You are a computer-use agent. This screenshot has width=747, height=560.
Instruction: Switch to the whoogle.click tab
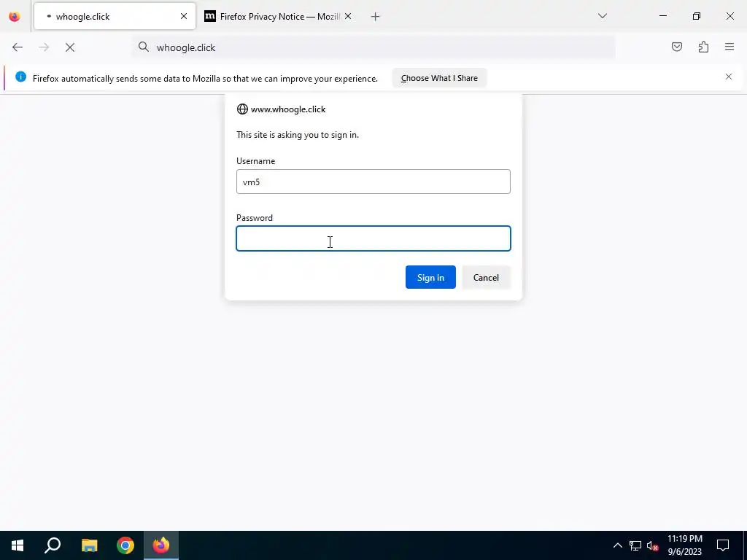coord(115,16)
